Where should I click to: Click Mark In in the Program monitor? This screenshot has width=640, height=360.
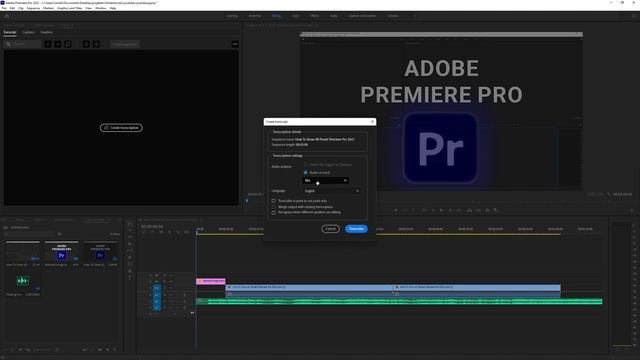point(405,210)
